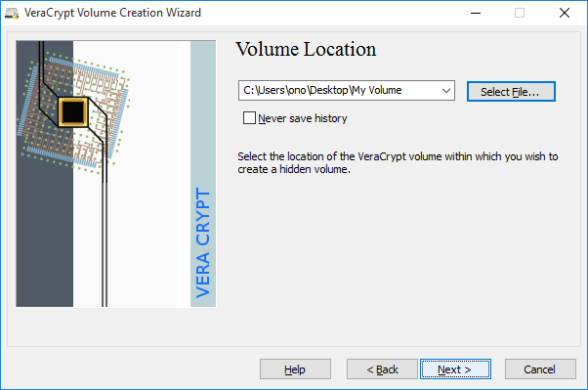This screenshot has width=588, height=390.
Task: Enable the Never save history checkbox
Action: 249,118
